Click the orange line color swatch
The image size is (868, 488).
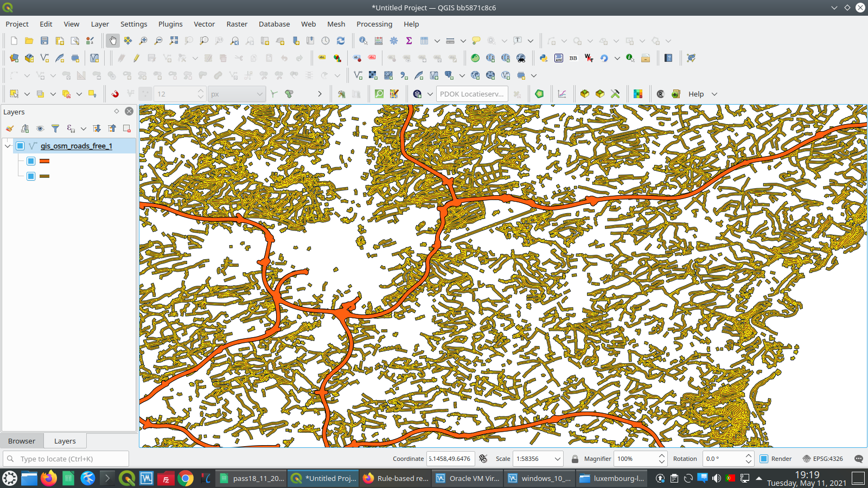click(44, 160)
